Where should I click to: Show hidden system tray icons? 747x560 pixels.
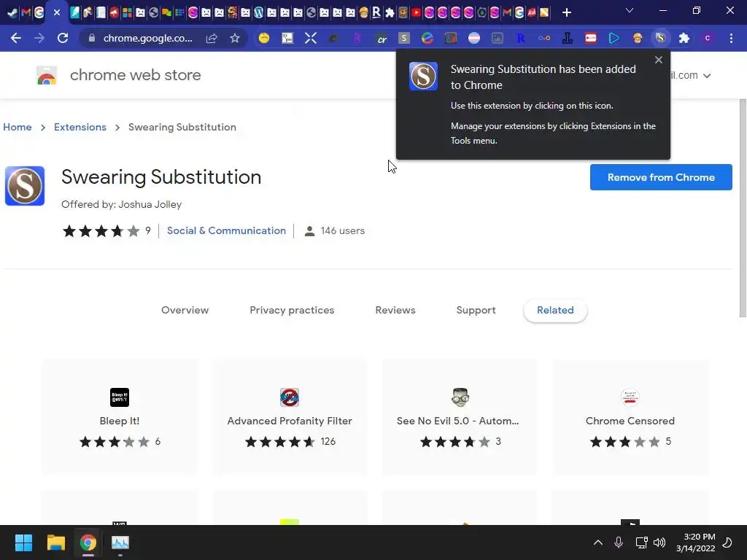tap(598, 542)
